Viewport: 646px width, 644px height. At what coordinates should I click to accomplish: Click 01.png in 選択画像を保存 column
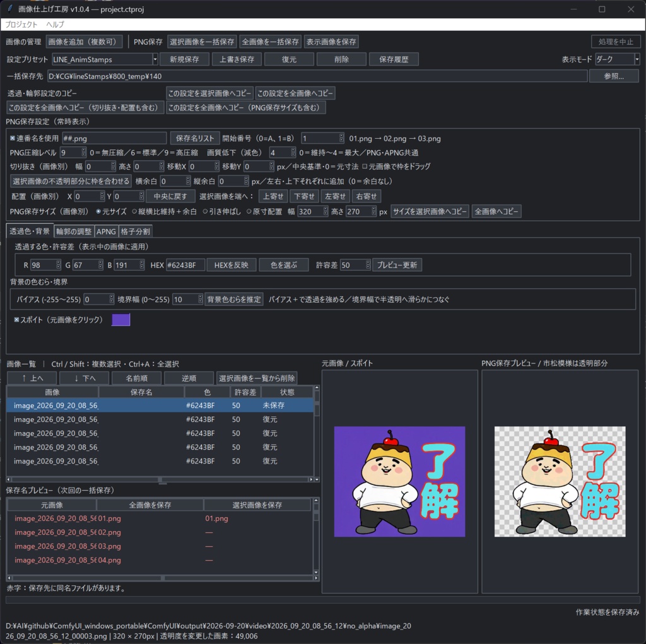[x=217, y=518]
